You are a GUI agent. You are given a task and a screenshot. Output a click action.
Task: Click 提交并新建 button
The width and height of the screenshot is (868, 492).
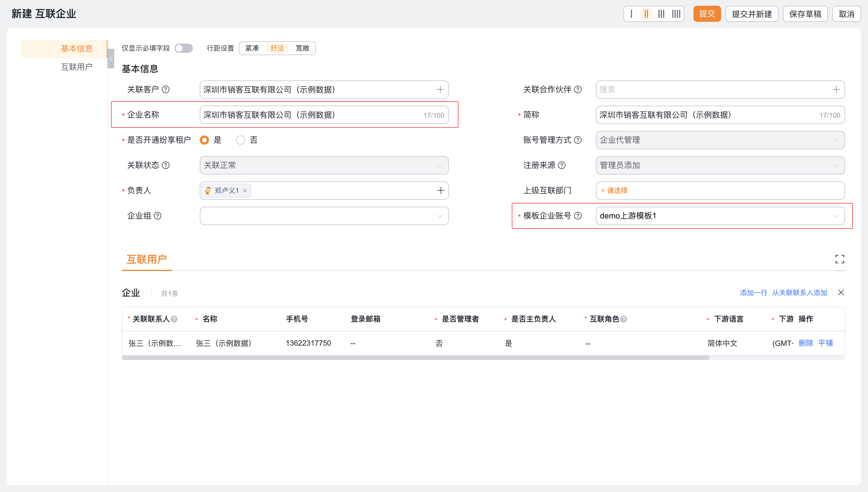(752, 14)
